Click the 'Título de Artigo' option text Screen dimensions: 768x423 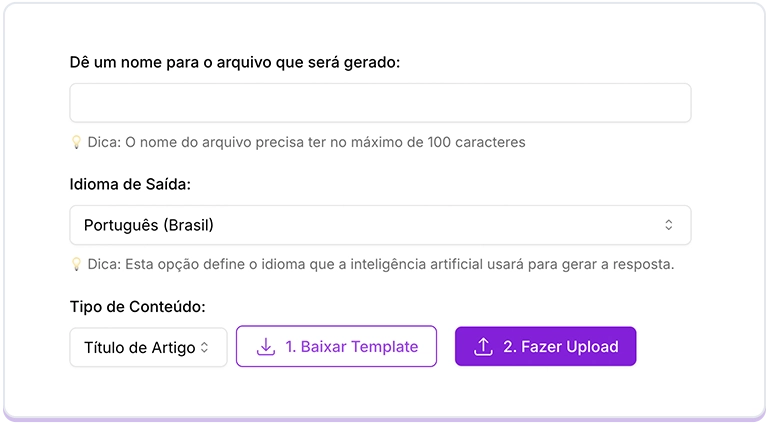tap(139, 348)
